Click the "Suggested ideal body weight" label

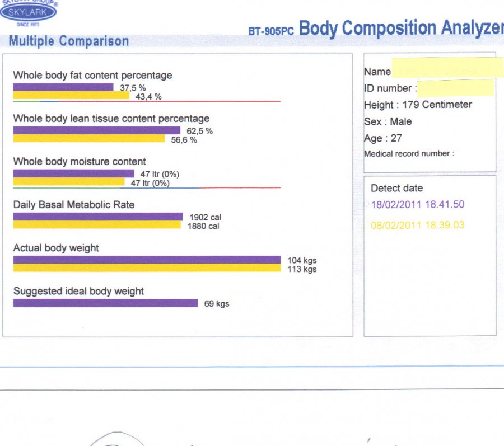coord(78,291)
